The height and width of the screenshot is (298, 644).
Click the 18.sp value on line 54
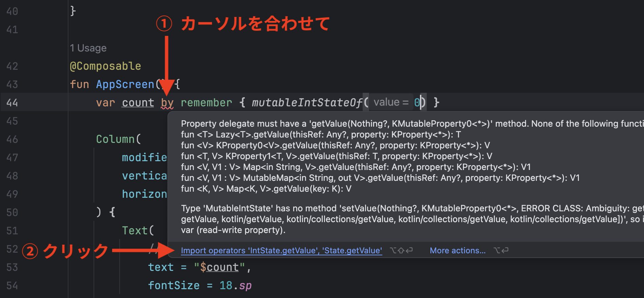click(235, 285)
